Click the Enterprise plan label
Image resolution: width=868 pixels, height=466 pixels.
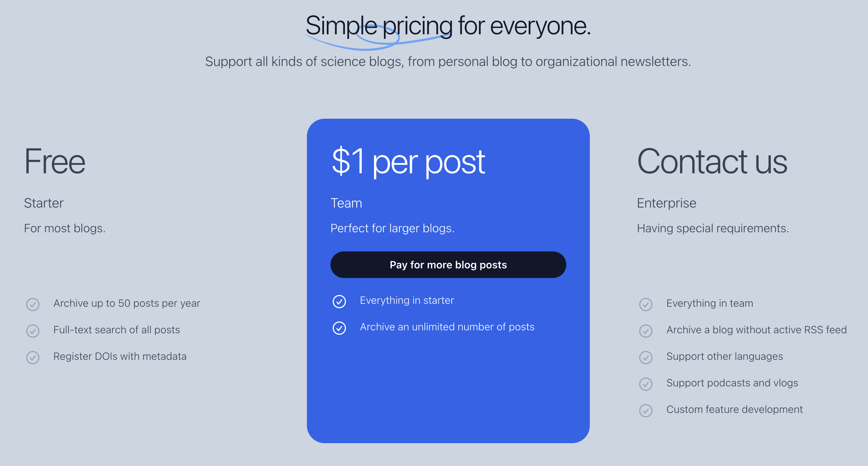[x=666, y=203]
